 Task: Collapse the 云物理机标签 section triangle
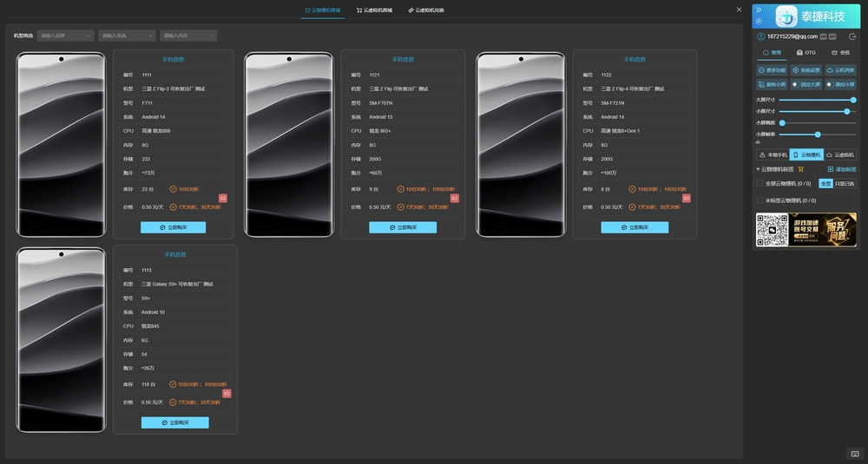[x=758, y=169]
